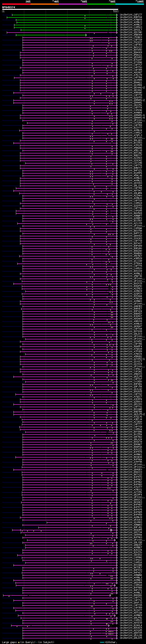Select label UniRef100_Q9LYQ8
Image resolution: width=146 pixels, height=644 pixels.
131,542
